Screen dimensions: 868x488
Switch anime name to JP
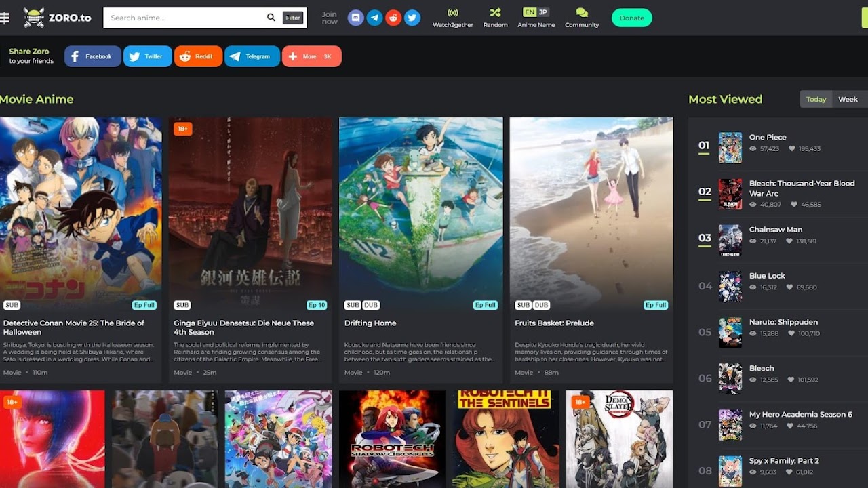click(x=543, y=12)
